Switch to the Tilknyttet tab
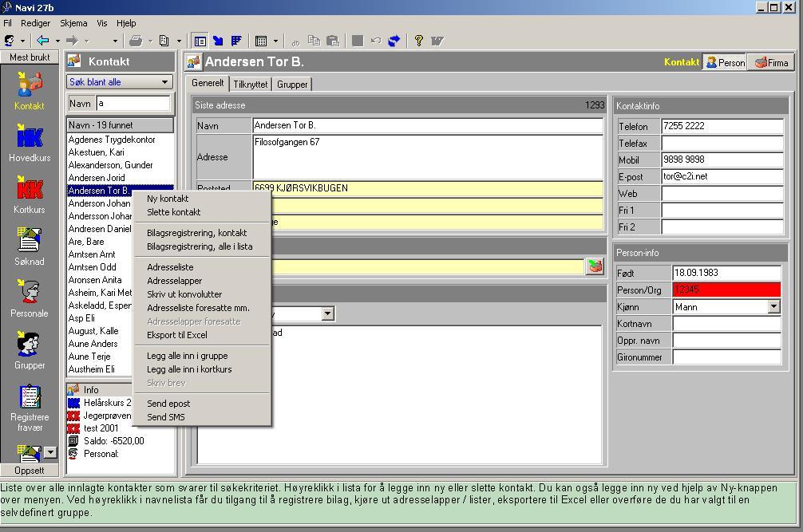The image size is (803, 532). [x=251, y=85]
